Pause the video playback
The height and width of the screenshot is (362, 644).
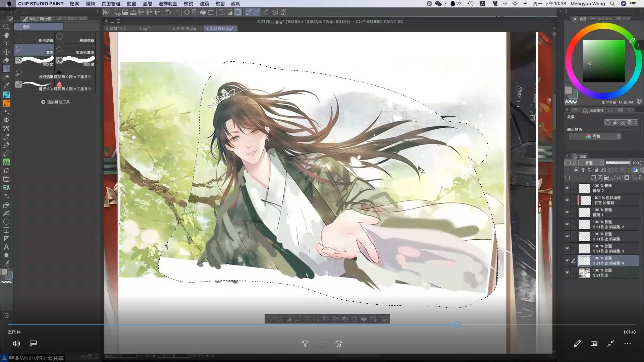pyautogui.click(x=322, y=344)
